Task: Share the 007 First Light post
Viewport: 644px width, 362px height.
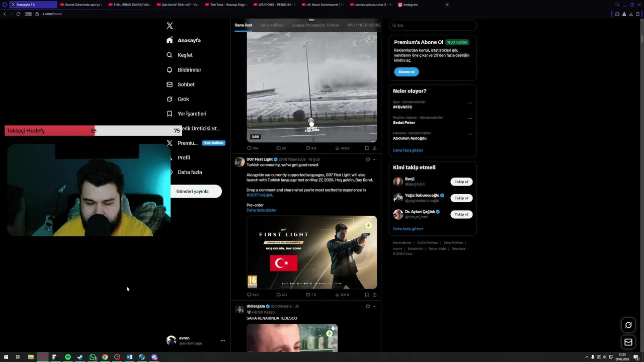Action: (x=374, y=295)
